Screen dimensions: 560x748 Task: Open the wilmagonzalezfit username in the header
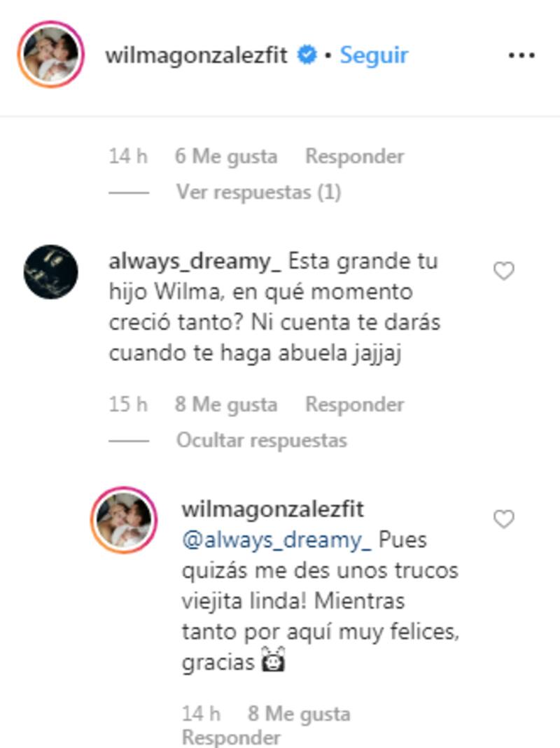pos(196,55)
